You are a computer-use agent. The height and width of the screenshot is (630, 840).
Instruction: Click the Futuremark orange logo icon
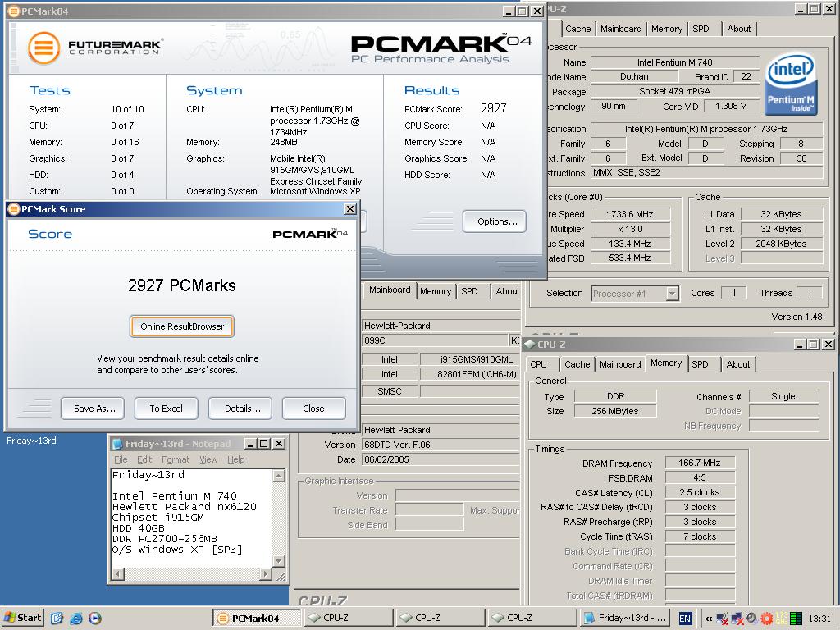[x=43, y=48]
